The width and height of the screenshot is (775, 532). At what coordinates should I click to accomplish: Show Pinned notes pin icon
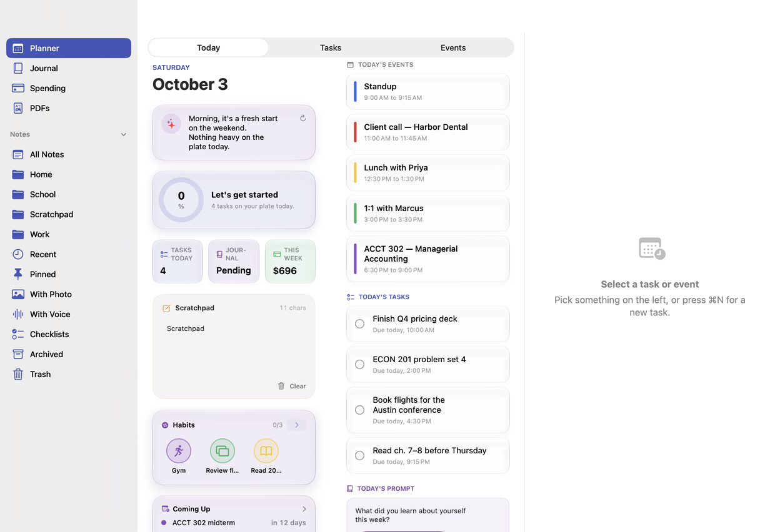pyautogui.click(x=18, y=274)
